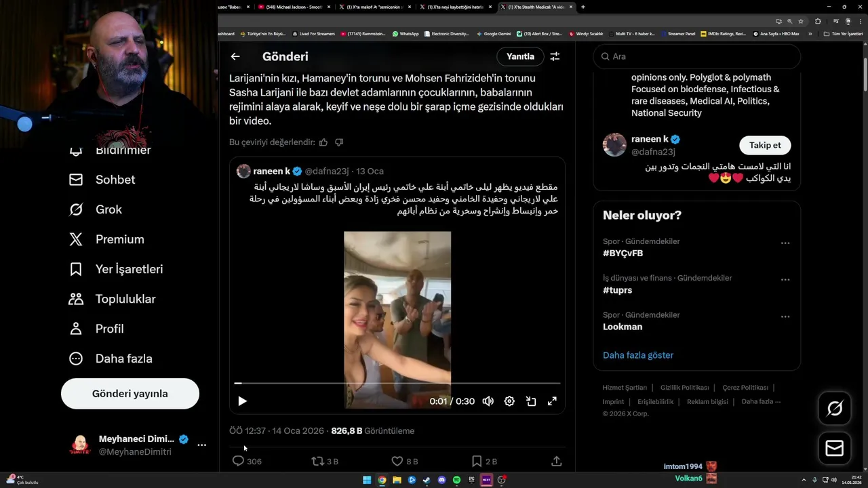Screen dimensions: 868x488
Task: Repost the post showing 3 B
Action: (325, 461)
